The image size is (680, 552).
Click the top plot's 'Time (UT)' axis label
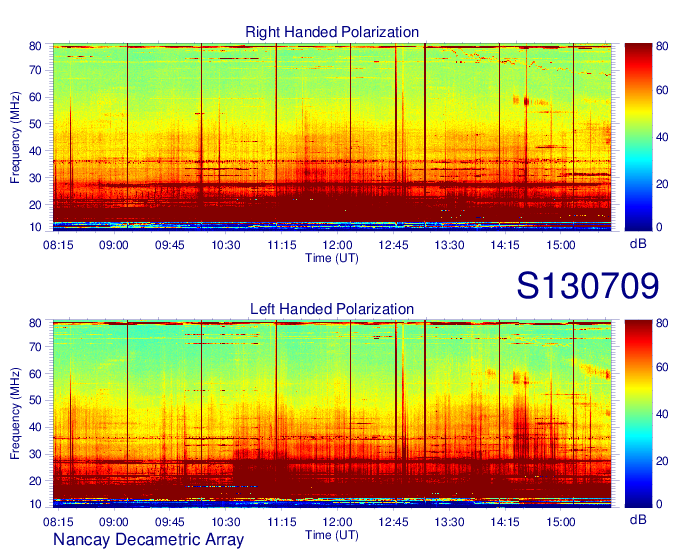tap(332, 258)
